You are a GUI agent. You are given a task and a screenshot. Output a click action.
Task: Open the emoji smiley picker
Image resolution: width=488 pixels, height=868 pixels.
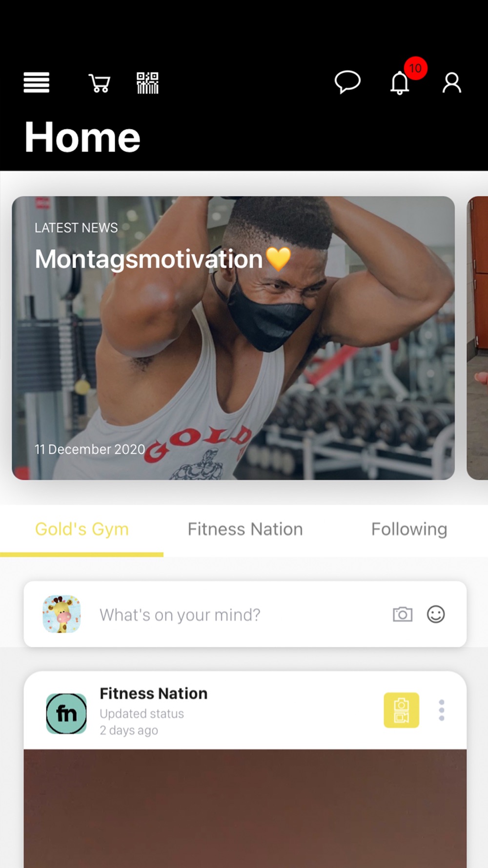436,614
